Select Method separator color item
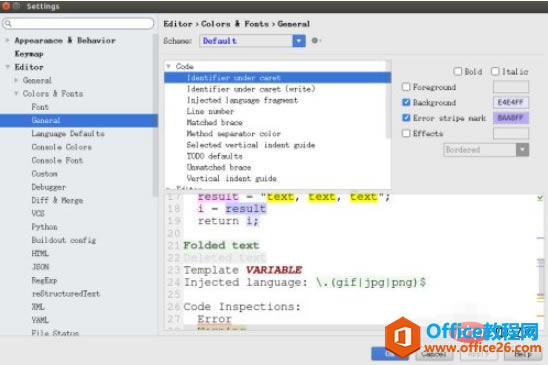 233,134
